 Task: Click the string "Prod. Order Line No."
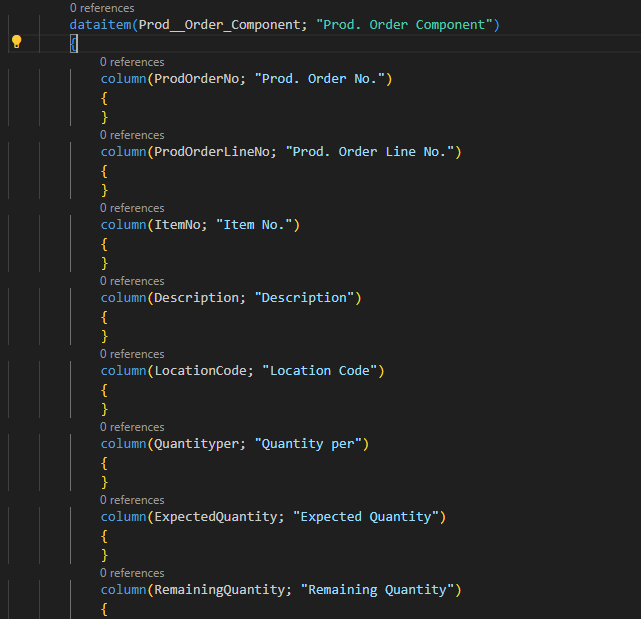370,152
